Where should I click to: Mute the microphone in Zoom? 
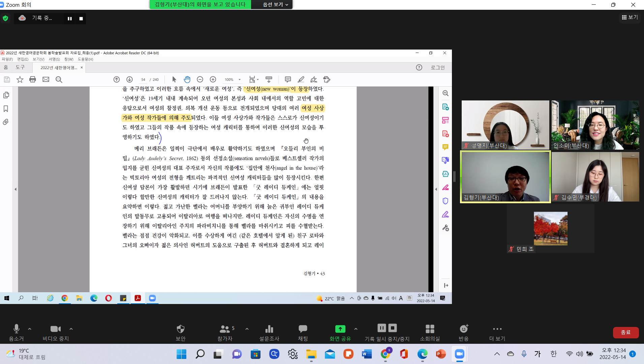click(x=16, y=332)
